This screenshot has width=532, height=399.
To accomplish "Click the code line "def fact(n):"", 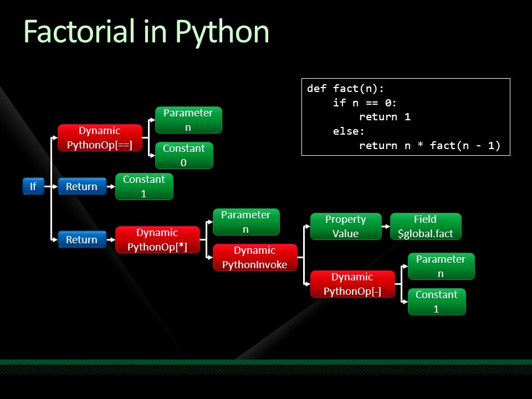I will pyautogui.click(x=345, y=89).
